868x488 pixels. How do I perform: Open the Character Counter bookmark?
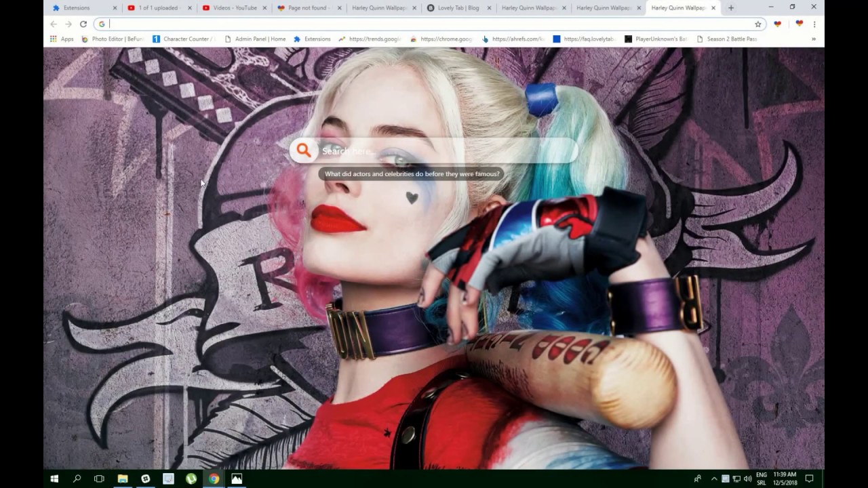(184, 39)
